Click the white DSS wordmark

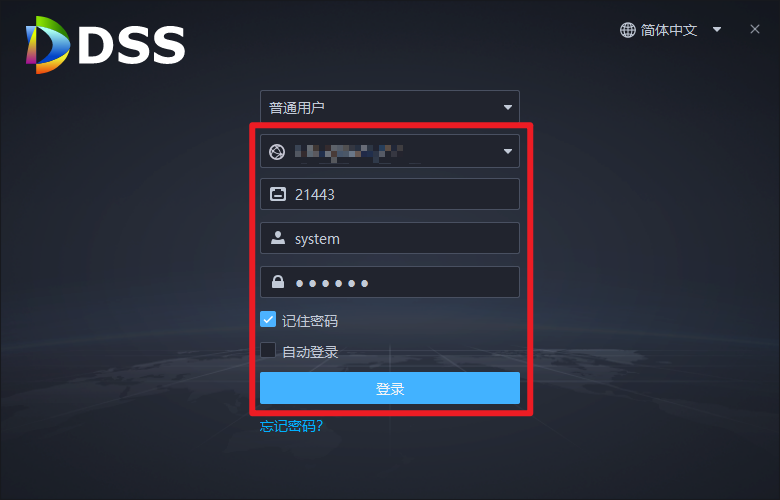pyautogui.click(x=132, y=45)
